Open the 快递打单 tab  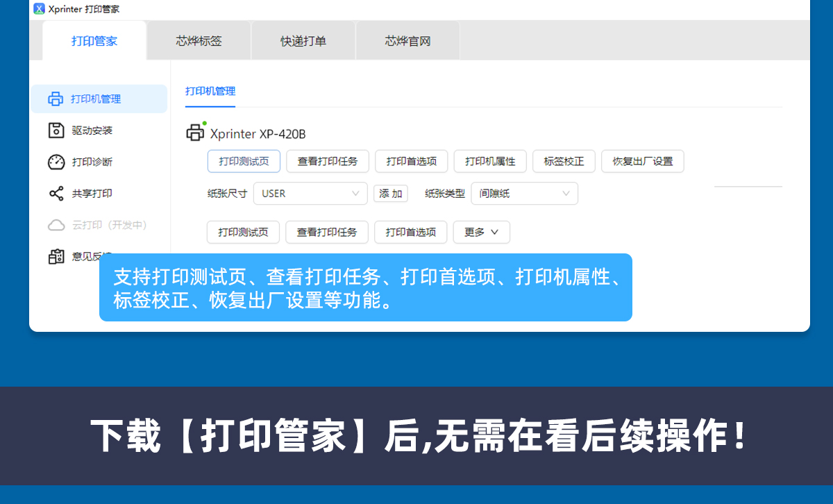pos(303,41)
